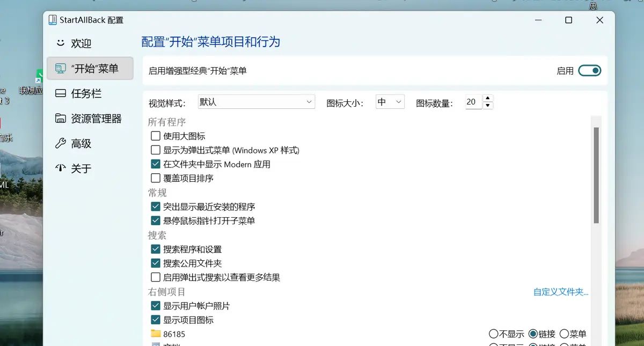Close the StartAllBack 配置 window

(x=600, y=20)
